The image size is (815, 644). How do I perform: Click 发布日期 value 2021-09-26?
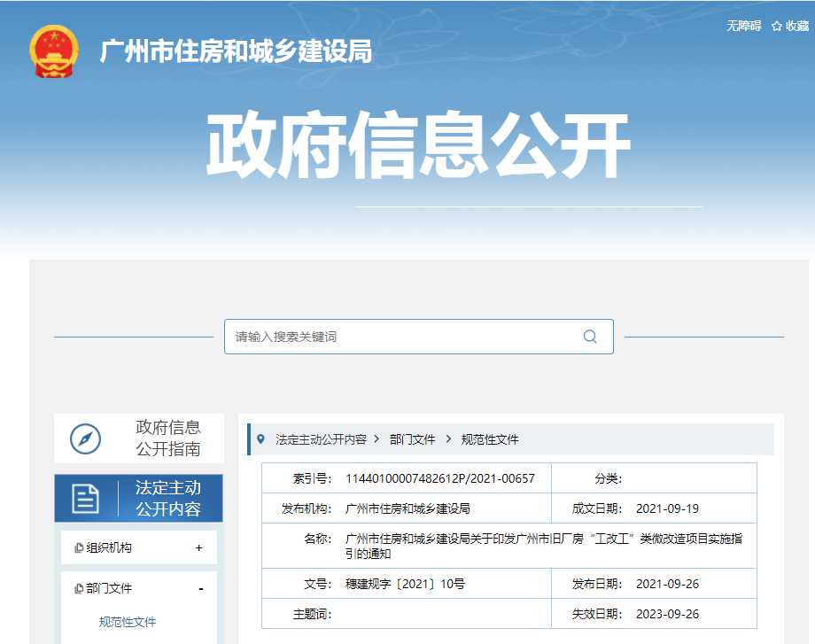coord(667,585)
